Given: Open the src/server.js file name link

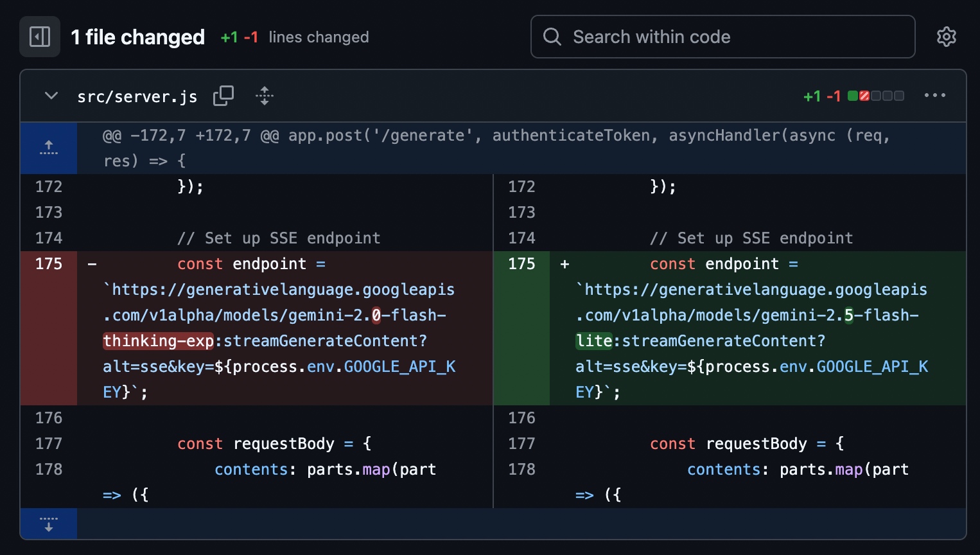Looking at the screenshot, I should pos(137,96).
